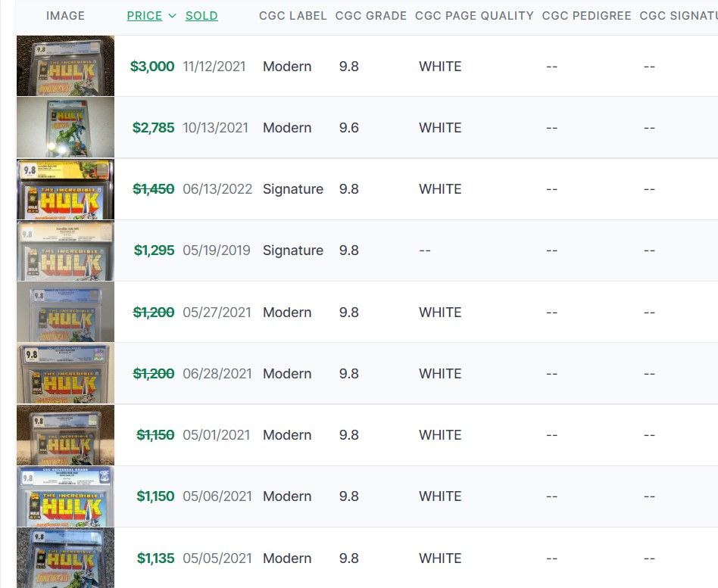Click WHITE page quality in the $2,785 row
The width and height of the screenshot is (718, 588).
pos(440,128)
